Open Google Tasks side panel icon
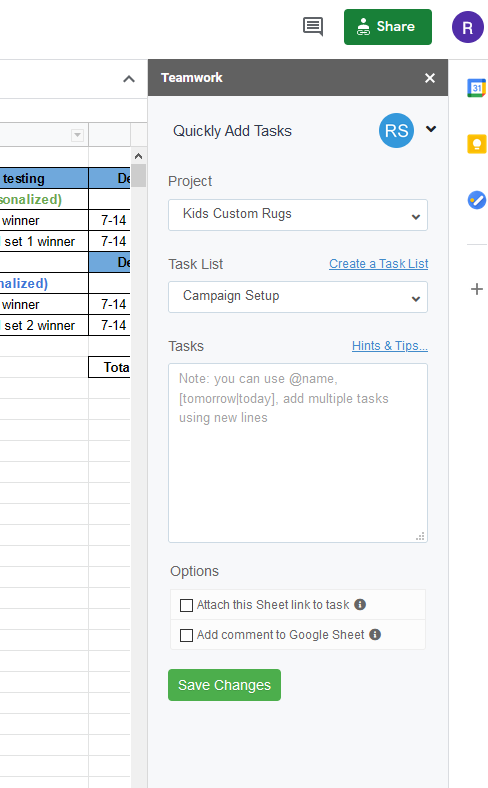This screenshot has width=488, height=788. click(x=476, y=200)
